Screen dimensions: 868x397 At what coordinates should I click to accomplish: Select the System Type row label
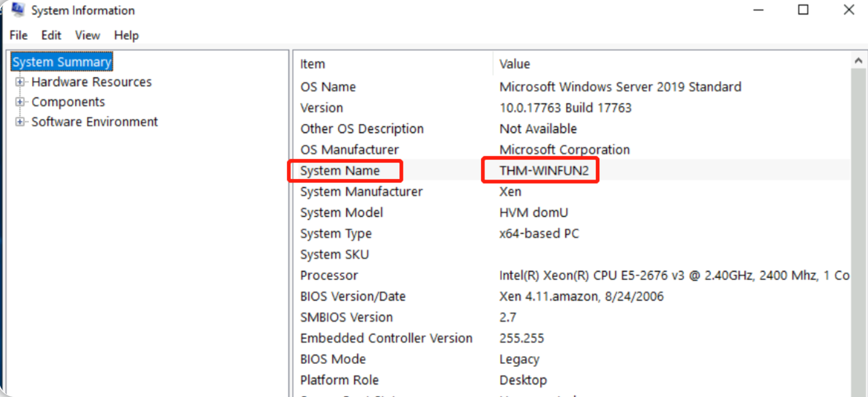tap(336, 234)
